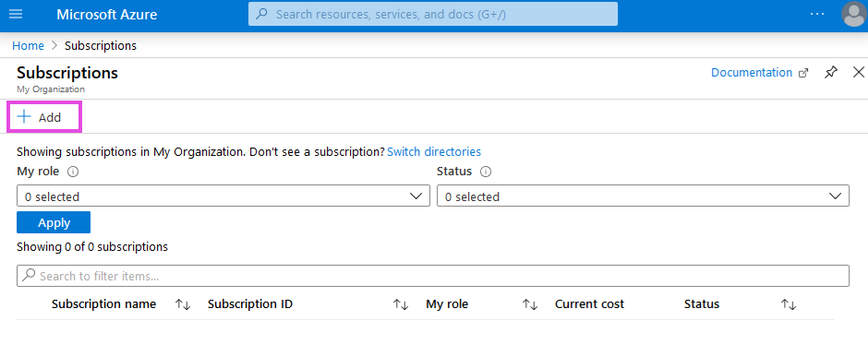868x356 pixels.
Task: Pin the Subscriptions blade
Action: pos(831,73)
